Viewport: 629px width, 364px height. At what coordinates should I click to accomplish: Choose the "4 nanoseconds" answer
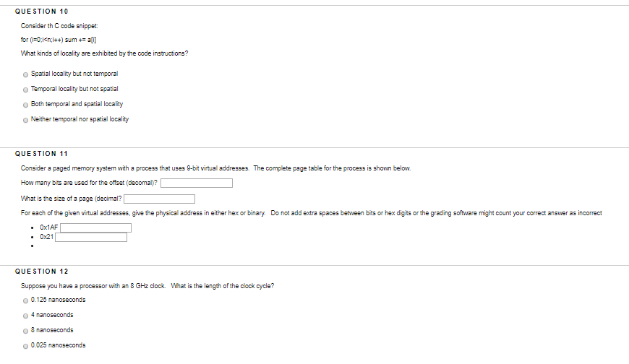(27, 315)
